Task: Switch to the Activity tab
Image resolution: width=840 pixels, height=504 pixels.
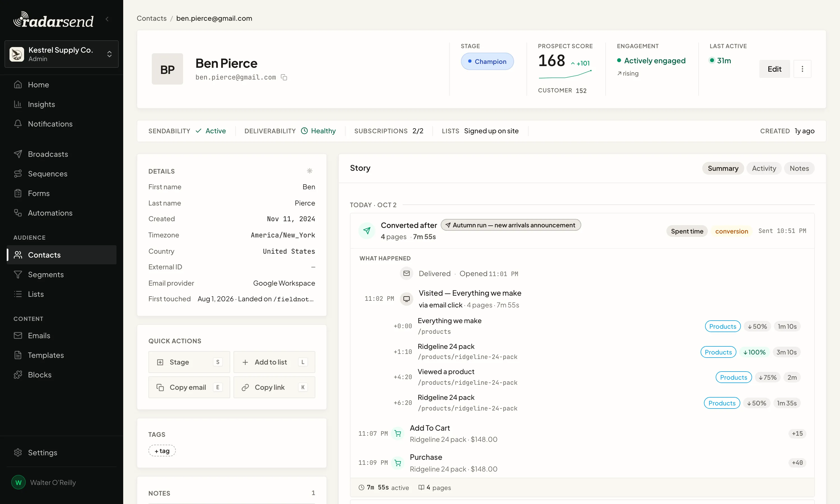Action: 764,169
